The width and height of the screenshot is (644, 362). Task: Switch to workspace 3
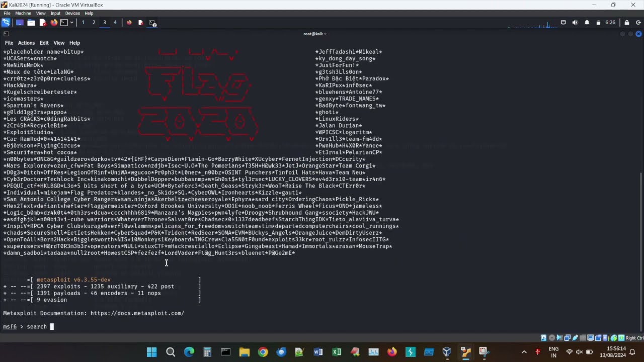(105, 23)
